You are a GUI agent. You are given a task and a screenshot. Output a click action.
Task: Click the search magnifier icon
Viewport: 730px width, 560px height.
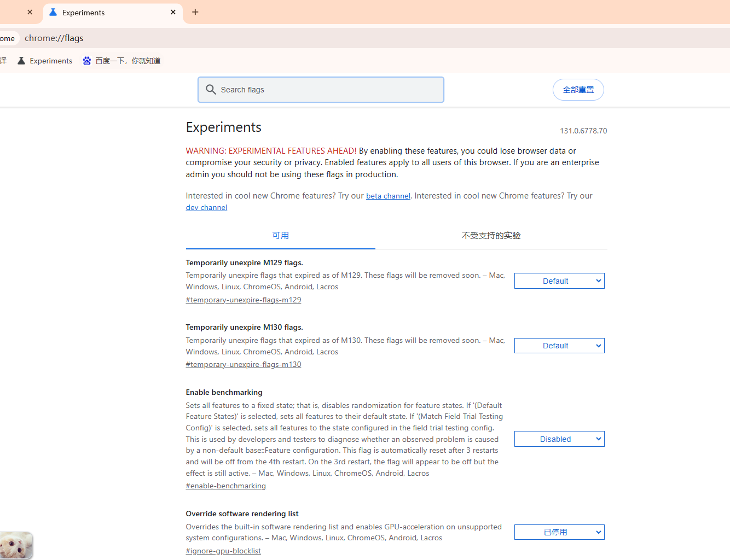coord(211,89)
